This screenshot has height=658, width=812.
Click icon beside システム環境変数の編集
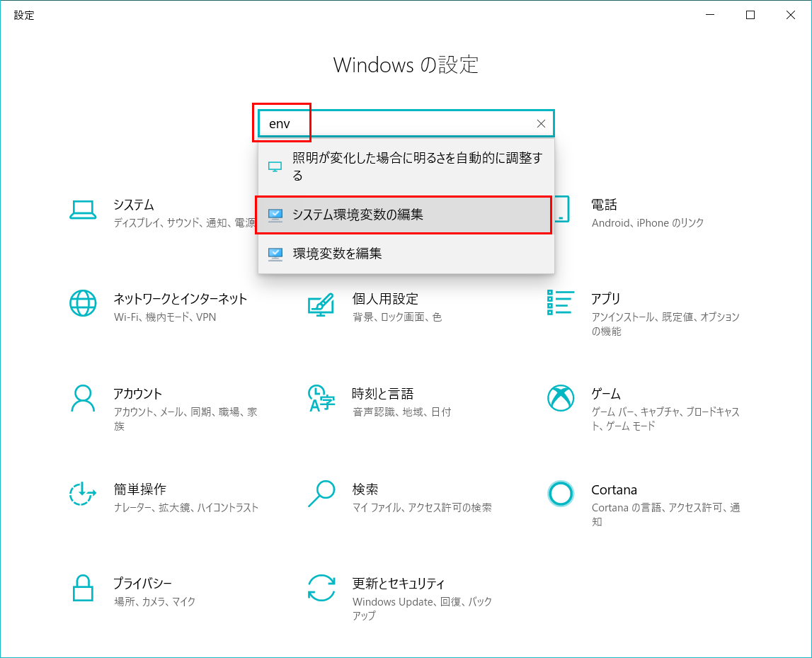tap(275, 215)
